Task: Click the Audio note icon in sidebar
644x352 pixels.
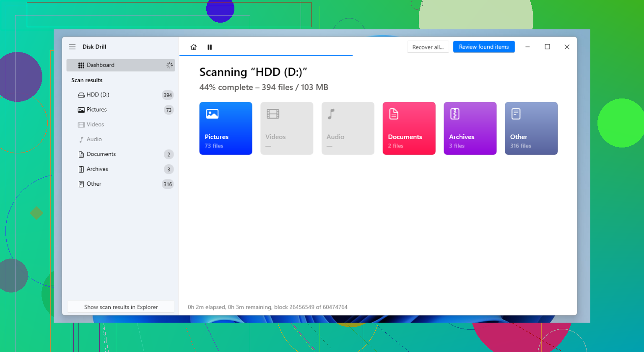Action: (x=81, y=140)
